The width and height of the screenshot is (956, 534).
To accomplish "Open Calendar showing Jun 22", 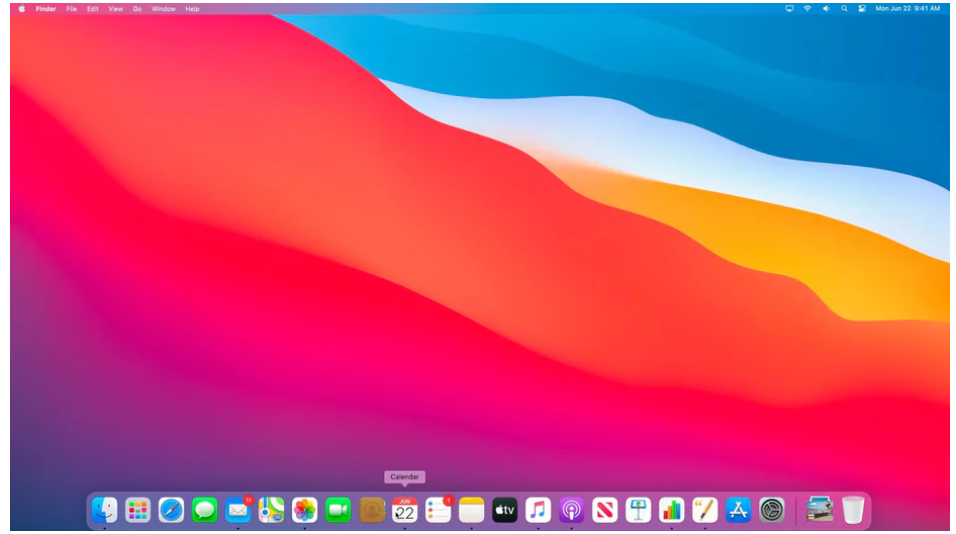I will click(x=405, y=510).
